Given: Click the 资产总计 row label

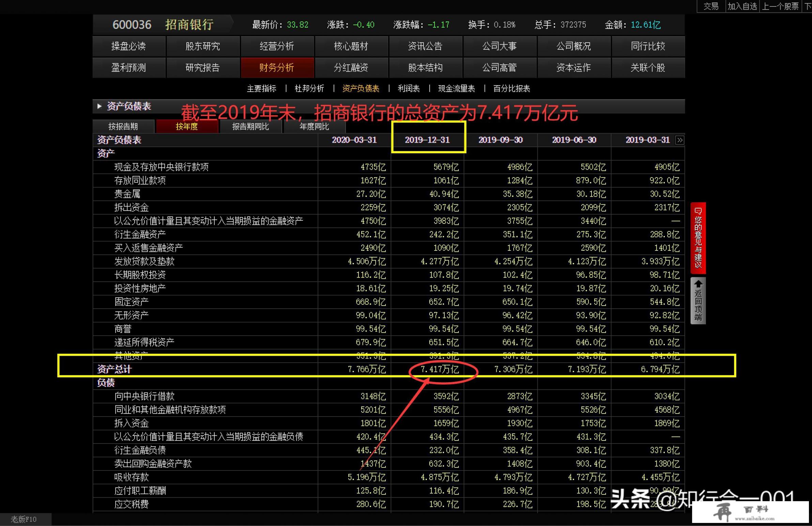Looking at the screenshot, I should [x=114, y=369].
